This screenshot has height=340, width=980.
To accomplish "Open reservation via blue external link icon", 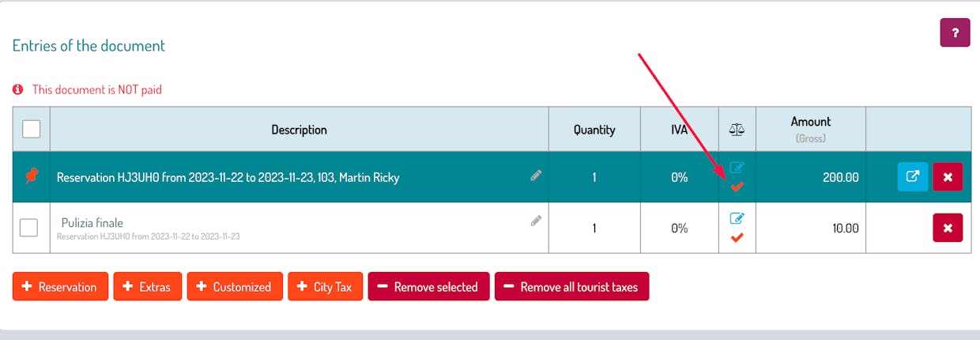I will [x=912, y=176].
